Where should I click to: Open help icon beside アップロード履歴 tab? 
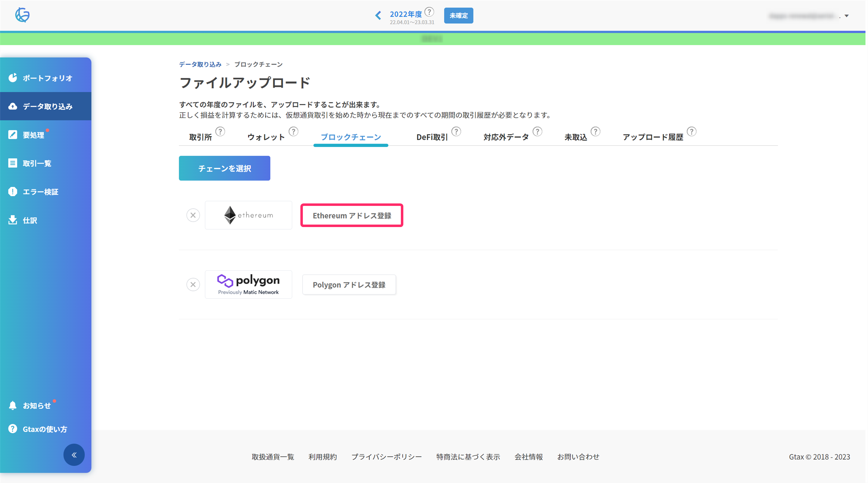(692, 132)
